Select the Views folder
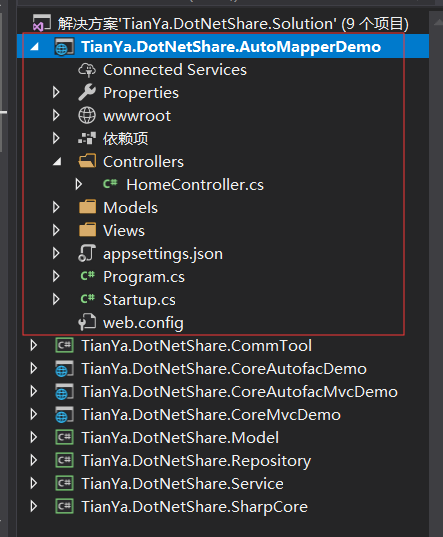The image size is (443, 537). pyautogui.click(x=124, y=230)
